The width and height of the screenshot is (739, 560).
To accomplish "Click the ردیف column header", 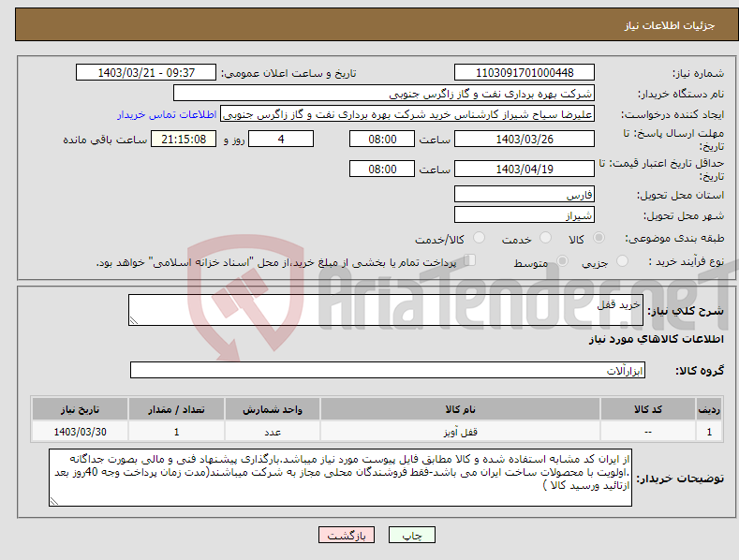I will 709,409.
